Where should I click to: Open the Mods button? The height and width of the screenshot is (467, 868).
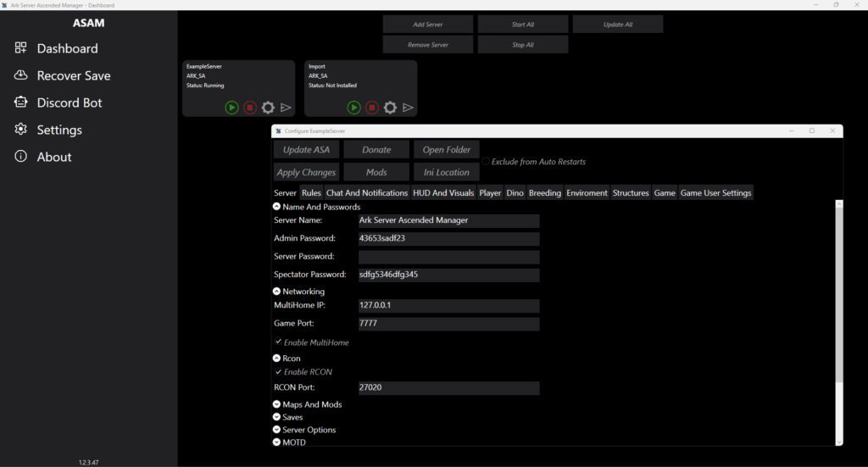pyautogui.click(x=376, y=172)
